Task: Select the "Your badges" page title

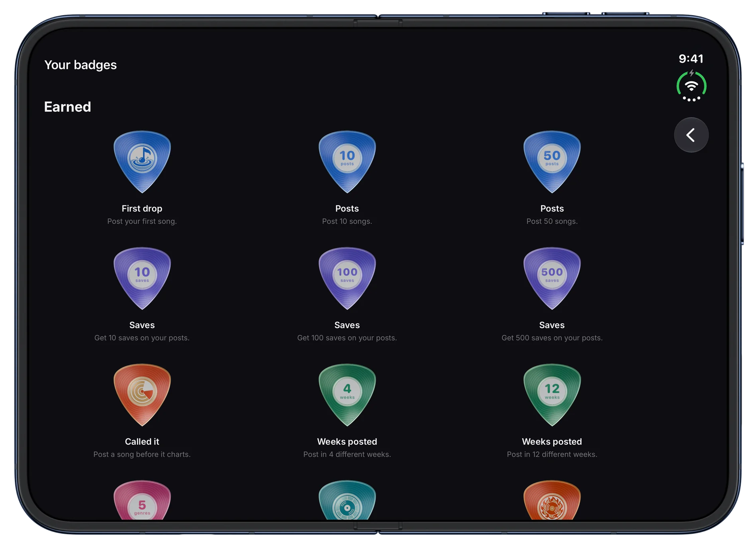Action: pos(81,65)
